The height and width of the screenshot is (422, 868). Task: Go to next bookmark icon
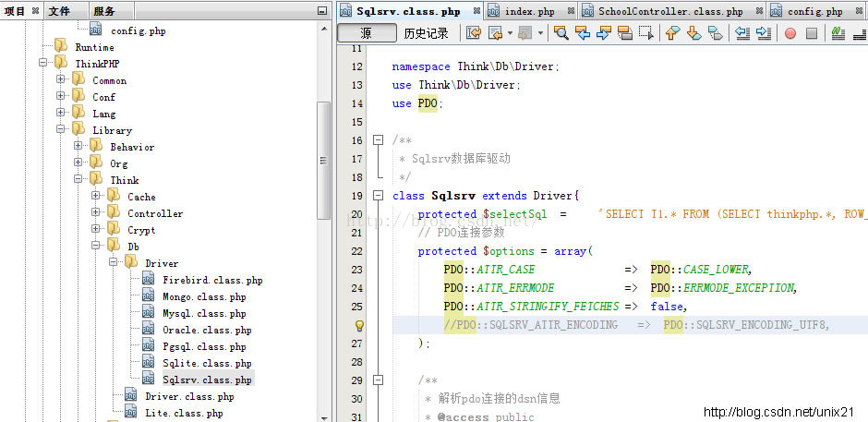[x=693, y=33]
